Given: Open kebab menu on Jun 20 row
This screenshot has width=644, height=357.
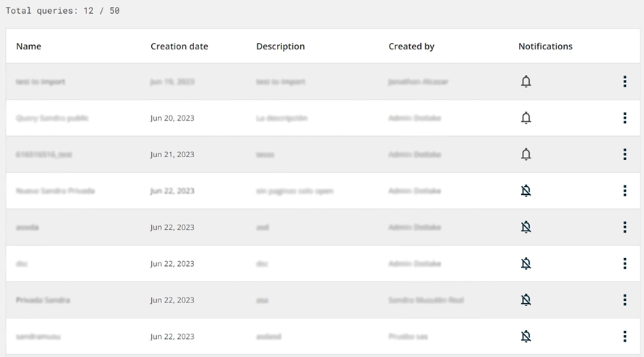Looking at the screenshot, I should coord(624,118).
